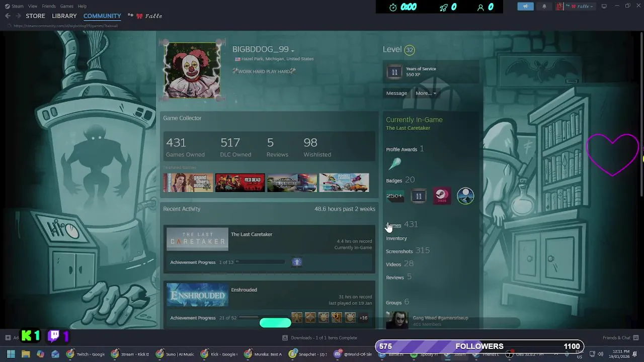644x362 pixels.
Task: Open the Falle profile tab in navigation
Action: [145, 16]
